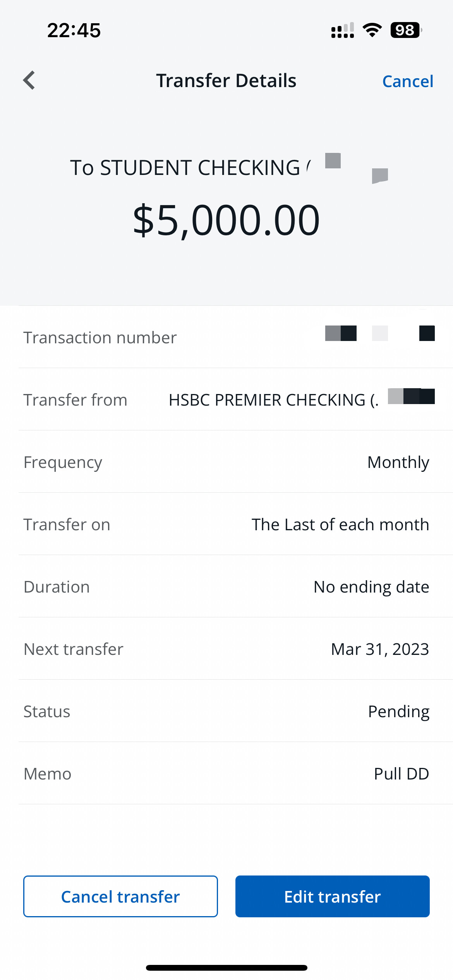The width and height of the screenshot is (453, 980).
Task: Tap The Last of each month value
Action: pyautogui.click(x=340, y=524)
